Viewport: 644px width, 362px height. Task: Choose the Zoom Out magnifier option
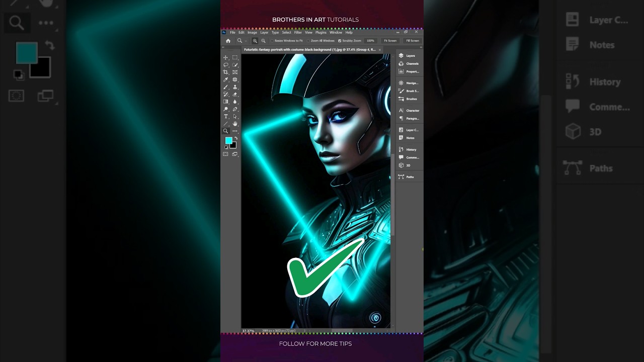263,41
